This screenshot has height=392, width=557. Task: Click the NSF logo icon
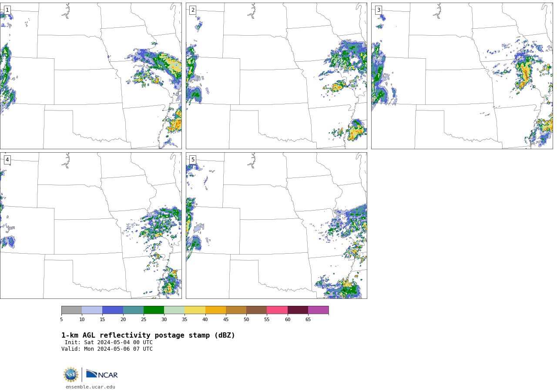71,375
